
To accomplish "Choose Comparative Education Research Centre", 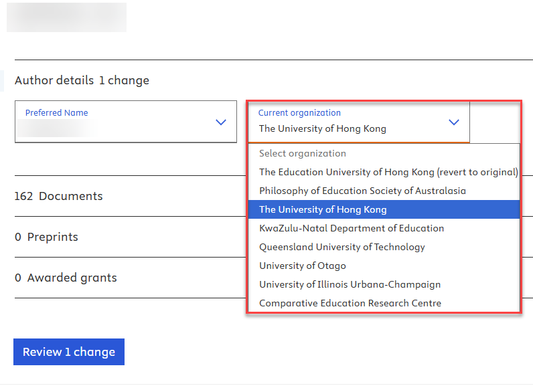I will [350, 303].
